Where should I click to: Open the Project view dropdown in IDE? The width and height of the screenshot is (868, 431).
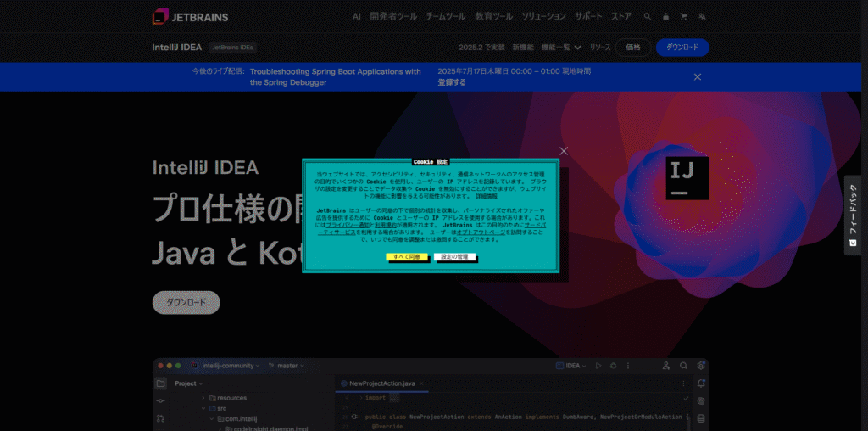coord(189,383)
